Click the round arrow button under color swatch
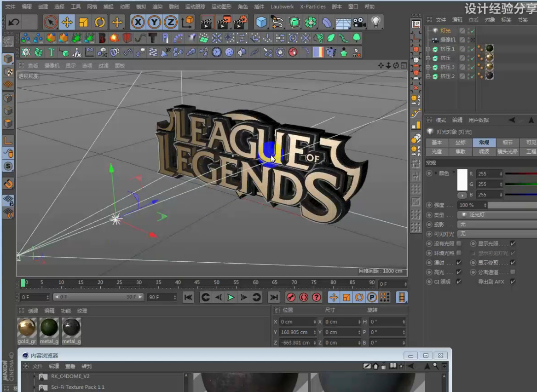The image size is (537, 392). coord(462,195)
